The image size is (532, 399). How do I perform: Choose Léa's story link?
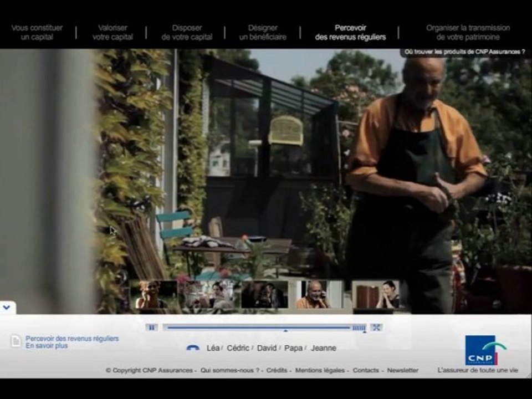(213, 348)
